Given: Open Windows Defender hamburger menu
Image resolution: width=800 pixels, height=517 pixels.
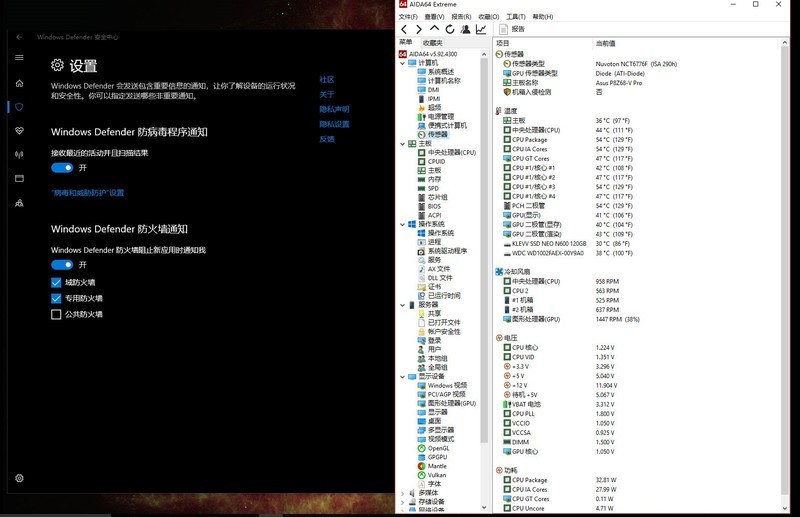Looking at the screenshot, I should click(x=19, y=58).
